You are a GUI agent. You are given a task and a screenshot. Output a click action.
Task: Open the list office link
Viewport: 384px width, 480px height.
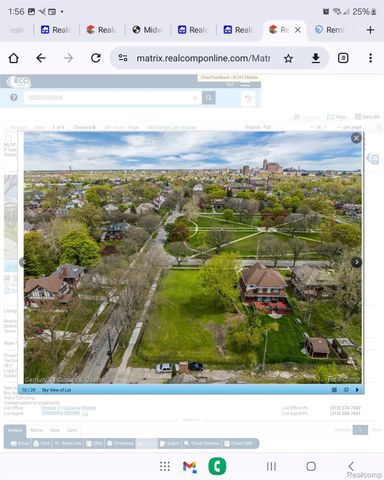[x=68, y=408]
